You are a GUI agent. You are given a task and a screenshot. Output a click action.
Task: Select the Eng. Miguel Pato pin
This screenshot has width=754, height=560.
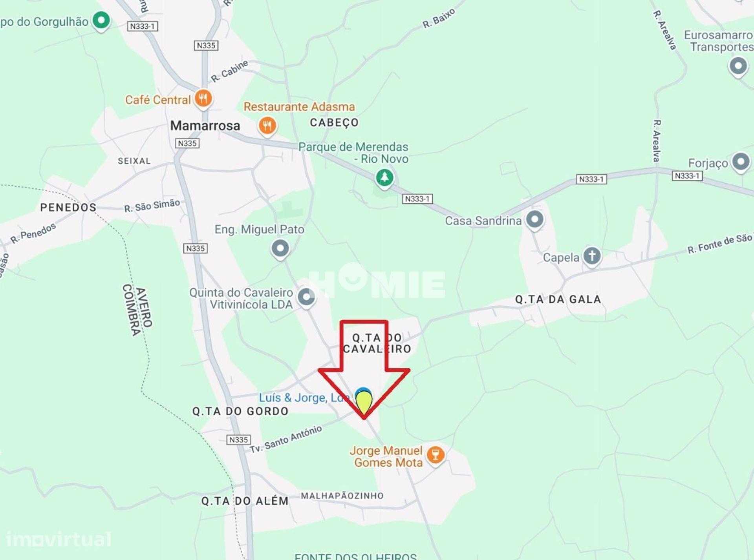(280, 249)
